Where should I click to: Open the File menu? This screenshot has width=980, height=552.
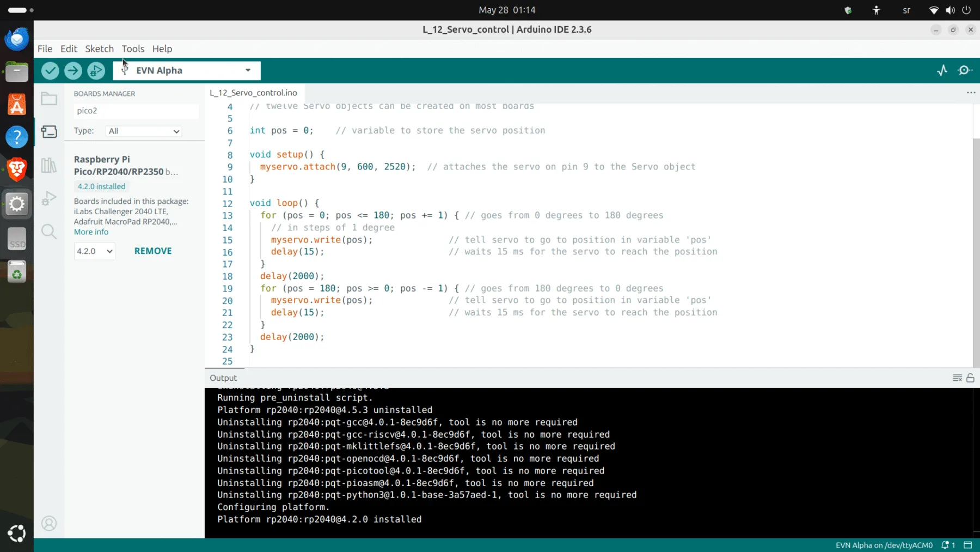tap(45, 48)
